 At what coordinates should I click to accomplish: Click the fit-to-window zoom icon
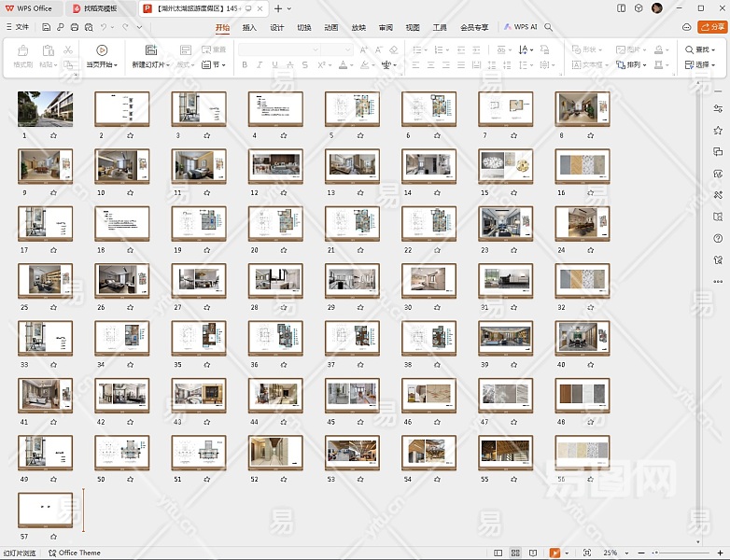coord(586,553)
